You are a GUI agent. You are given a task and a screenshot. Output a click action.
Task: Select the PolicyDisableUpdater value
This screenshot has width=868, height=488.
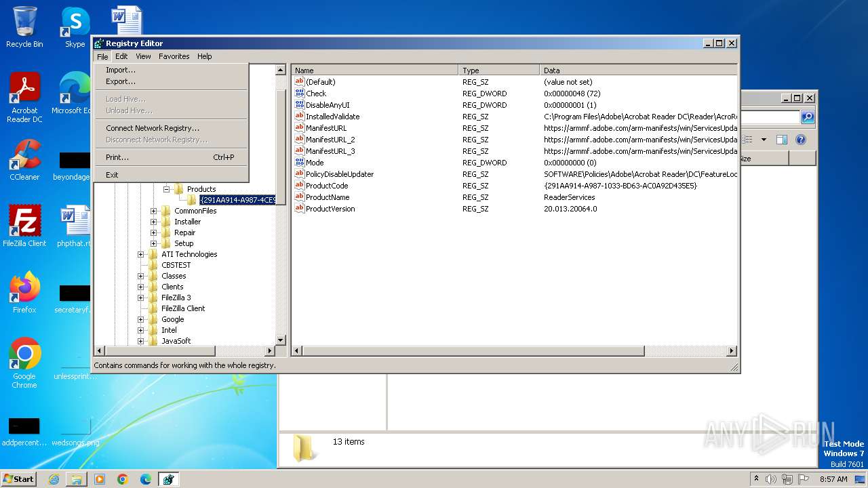tap(340, 174)
